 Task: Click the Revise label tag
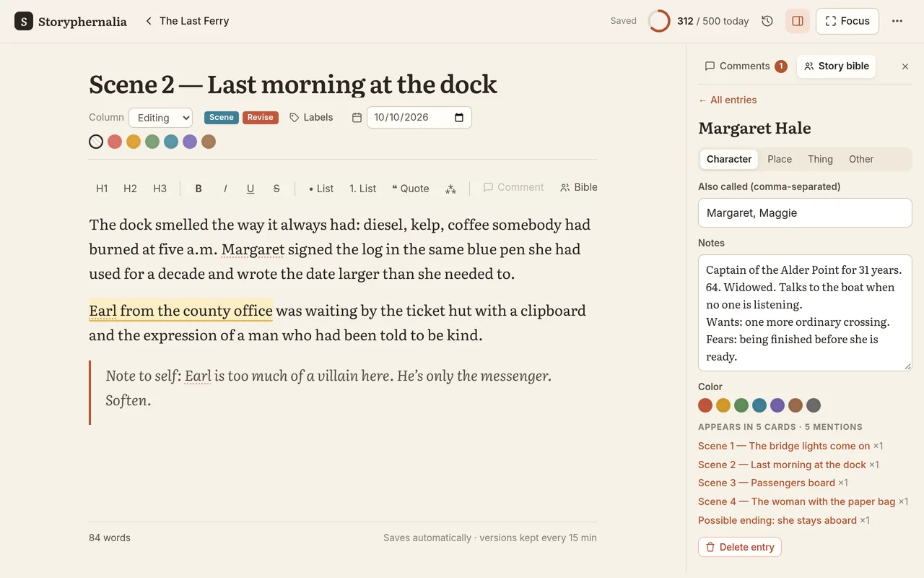261,117
